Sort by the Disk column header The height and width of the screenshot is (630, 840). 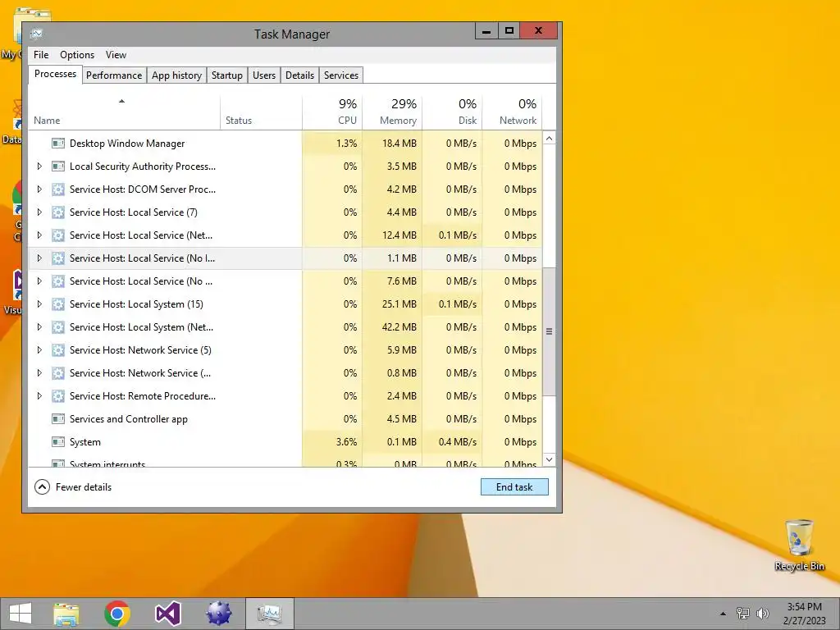(x=452, y=112)
